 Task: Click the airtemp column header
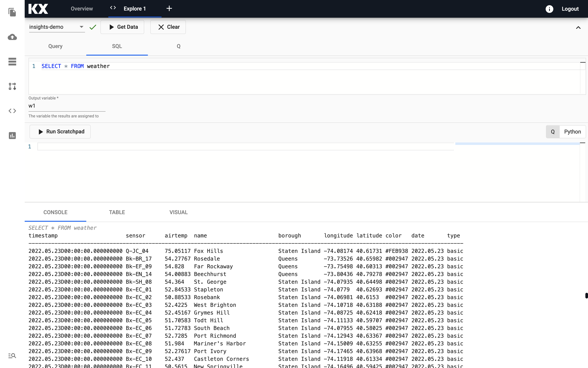click(176, 236)
